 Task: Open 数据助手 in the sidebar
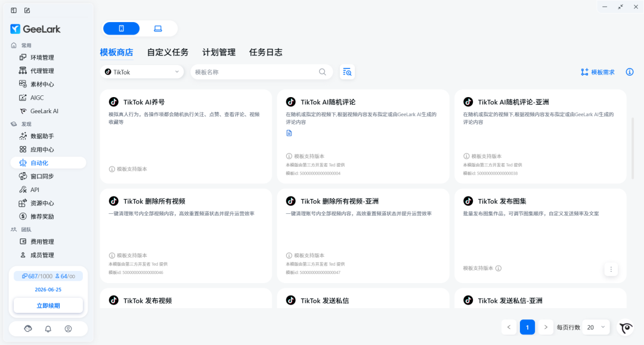[x=48, y=136]
